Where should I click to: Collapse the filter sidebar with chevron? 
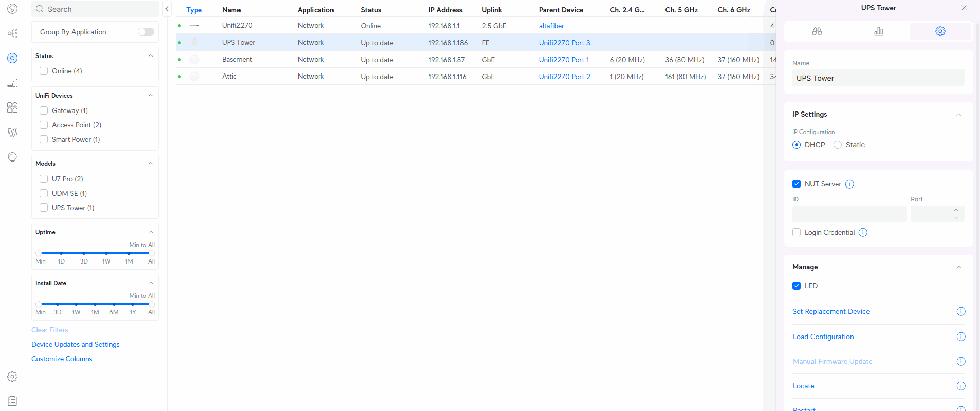pos(167,9)
